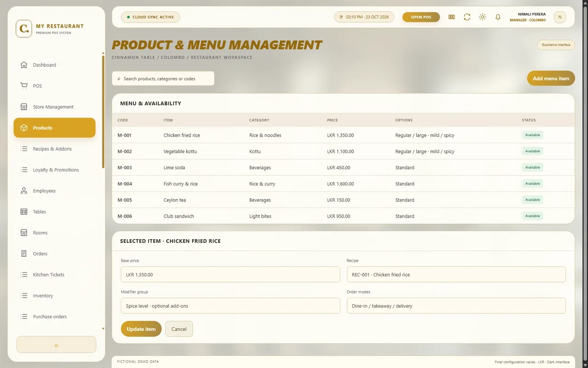The image size is (588, 368).
Task: Open the Modifier group field
Action: pos(231,306)
